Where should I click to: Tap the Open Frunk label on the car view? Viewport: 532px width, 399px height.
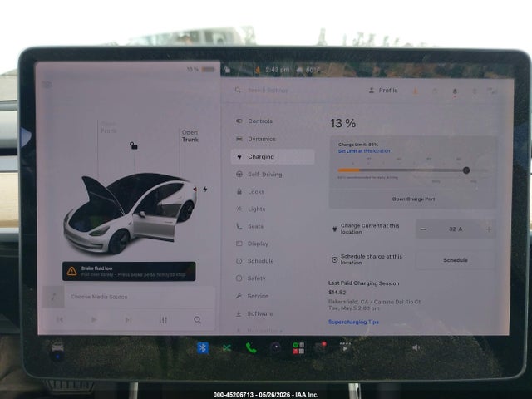tap(109, 127)
